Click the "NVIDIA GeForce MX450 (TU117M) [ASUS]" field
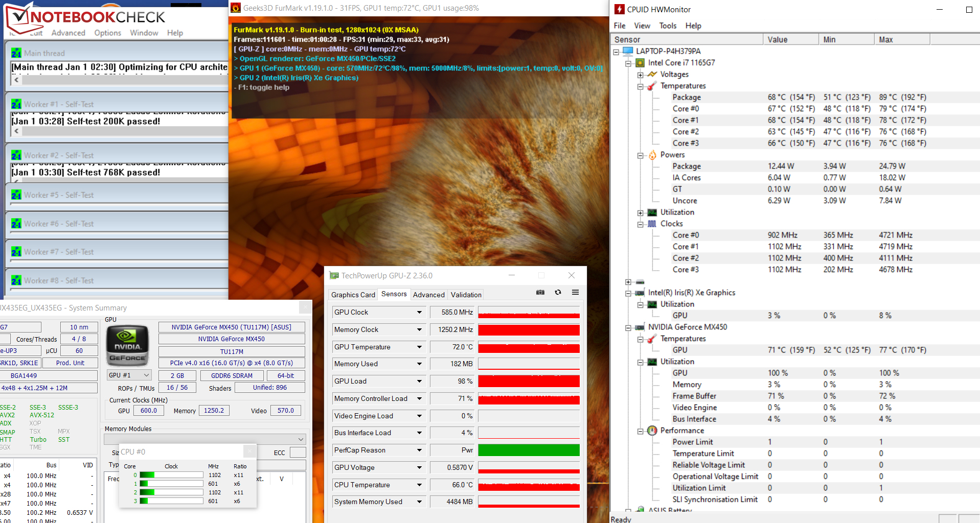 pos(232,327)
